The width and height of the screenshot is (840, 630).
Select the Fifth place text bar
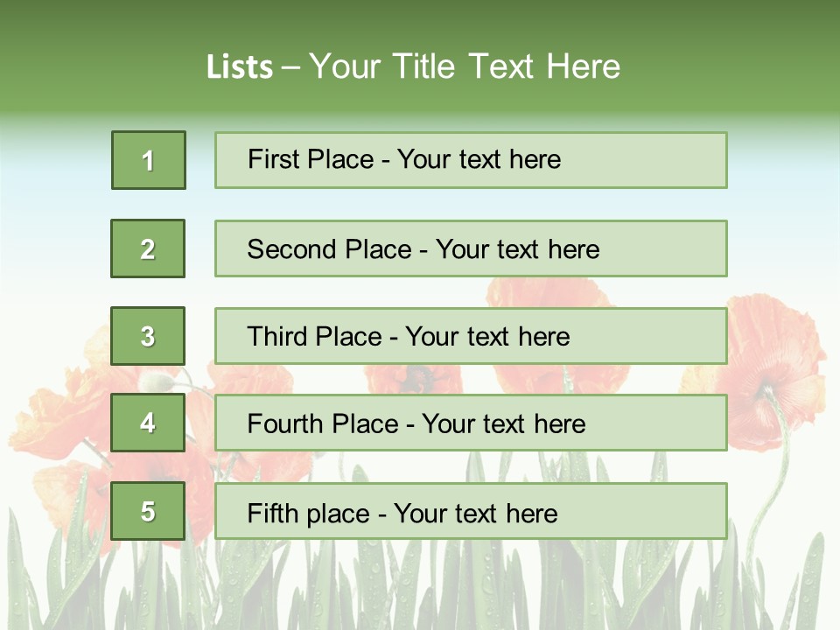point(471,511)
